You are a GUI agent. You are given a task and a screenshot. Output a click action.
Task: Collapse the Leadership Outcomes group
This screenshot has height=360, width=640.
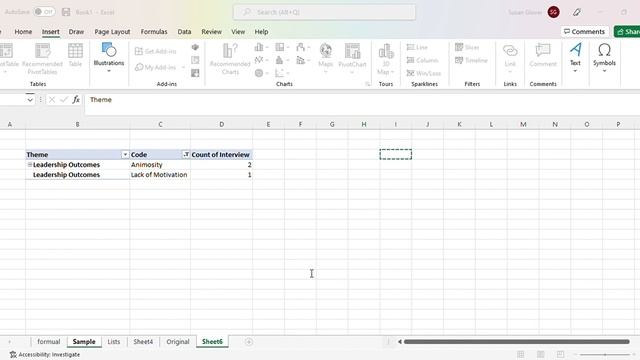29,164
